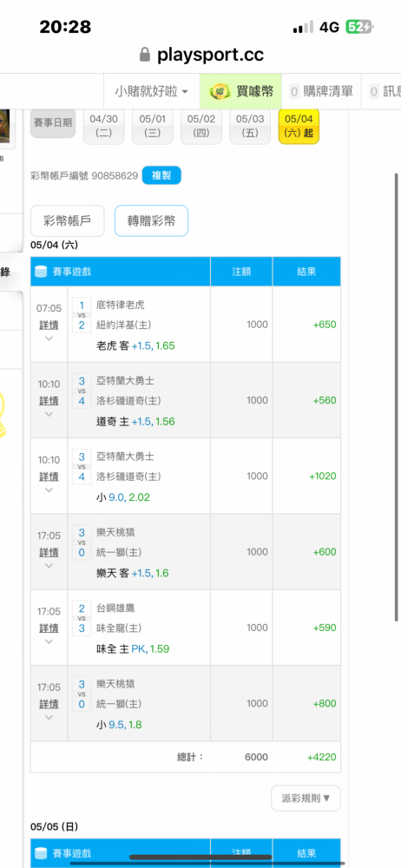This screenshot has width=401, height=868.
Task: Select the 04/30 (二) date tab
Action: tap(104, 126)
